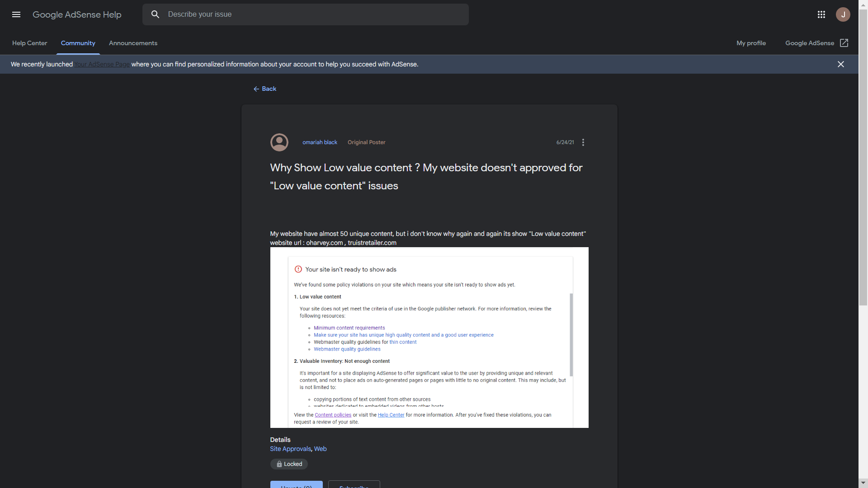Click the Locked status chip
Viewport: 868px width, 488px height.
point(289,464)
